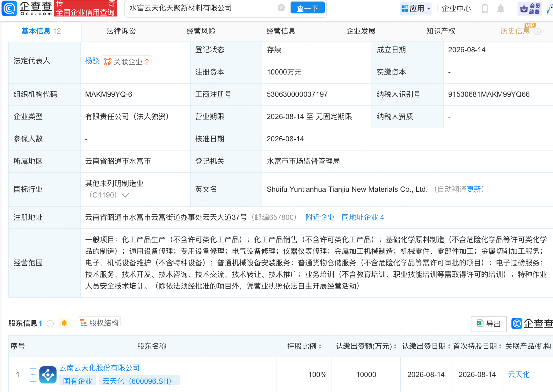This screenshot has height=392, width=553.
Task: Click 注册资本 value 10000万元
Action: click(284, 72)
